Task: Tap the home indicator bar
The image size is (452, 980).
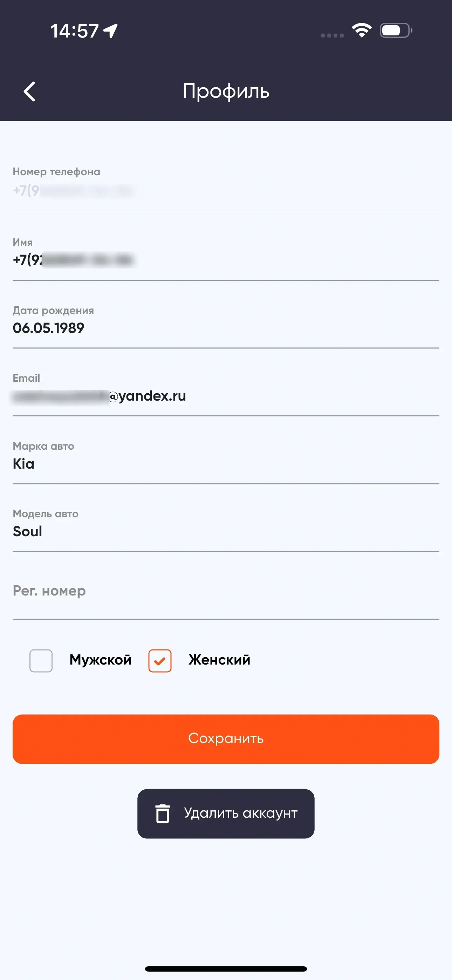Action: (226, 968)
